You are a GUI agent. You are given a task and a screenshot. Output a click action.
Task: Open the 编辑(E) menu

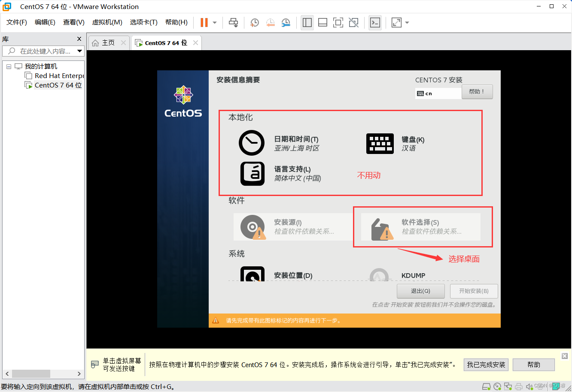45,22
